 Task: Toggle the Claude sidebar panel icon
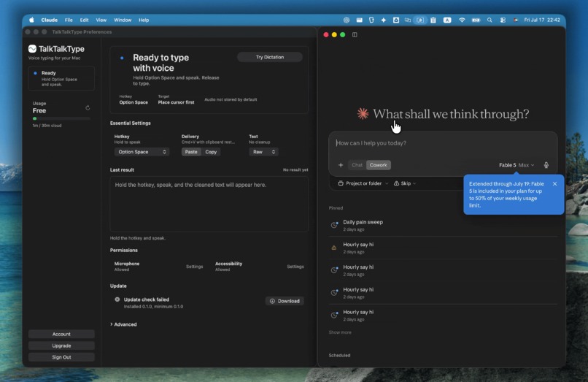[355, 34]
